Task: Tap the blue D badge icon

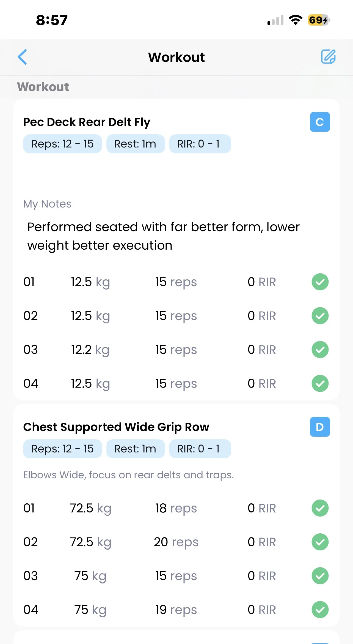Action: [320, 427]
